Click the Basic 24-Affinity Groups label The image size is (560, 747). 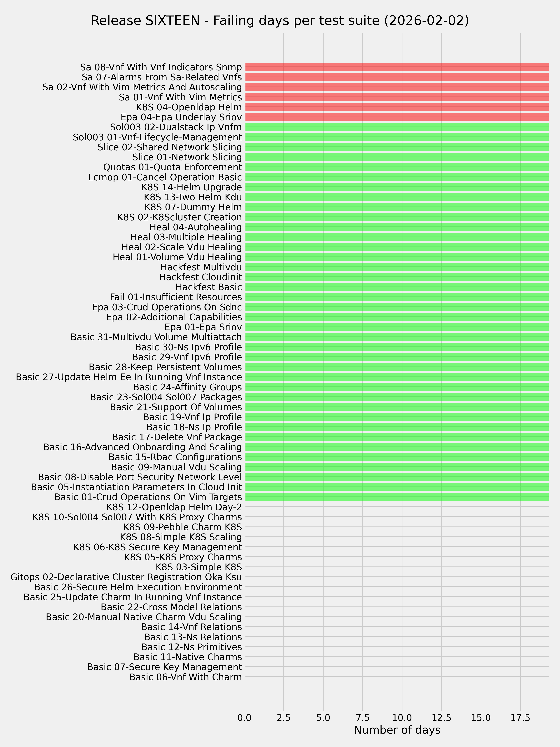(x=188, y=387)
